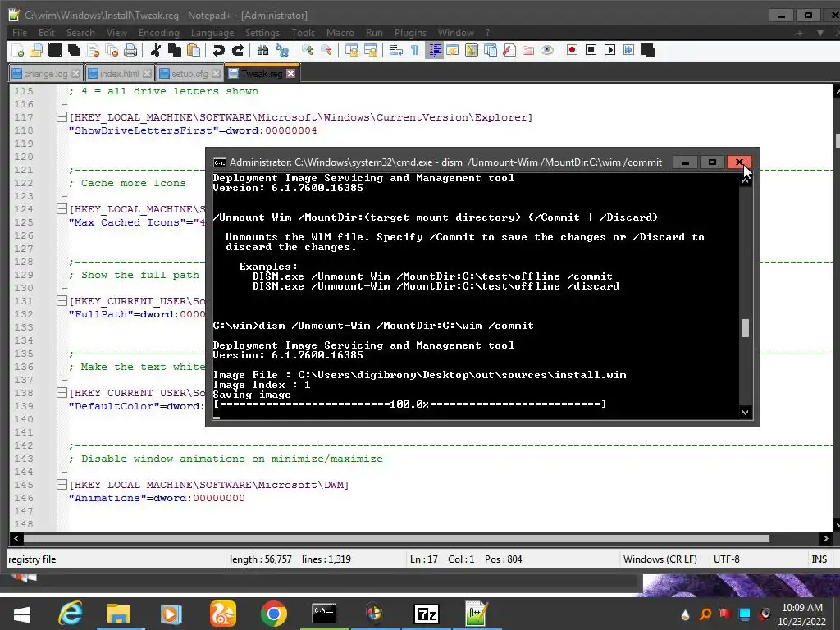Screen dimensions: 840x630
Task: Create a new document in Notepad++ toolbar
Action: coord(18,50)
